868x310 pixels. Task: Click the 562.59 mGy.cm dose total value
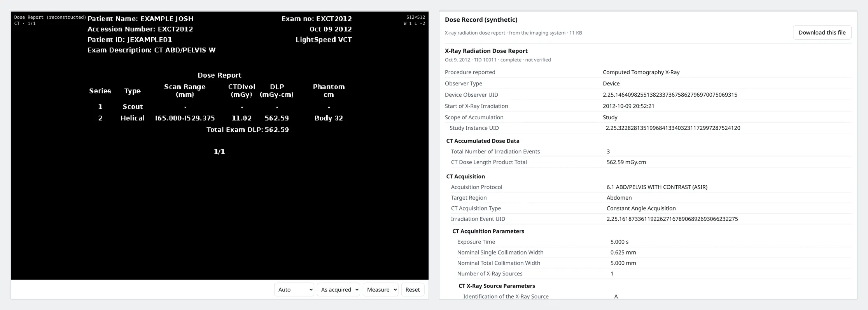pyautogui.click(x=626, y=162)
